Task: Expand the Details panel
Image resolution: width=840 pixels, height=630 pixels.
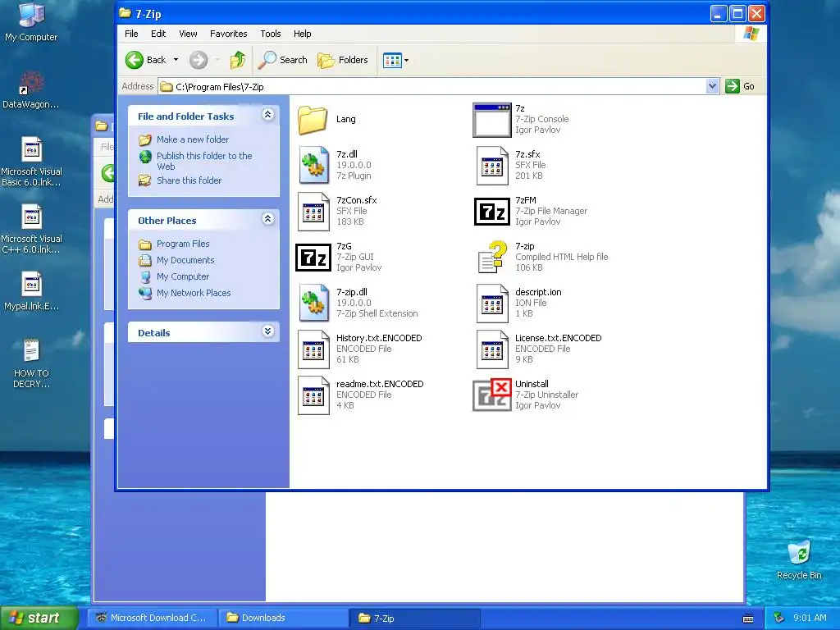Action: tap(268, 331)
